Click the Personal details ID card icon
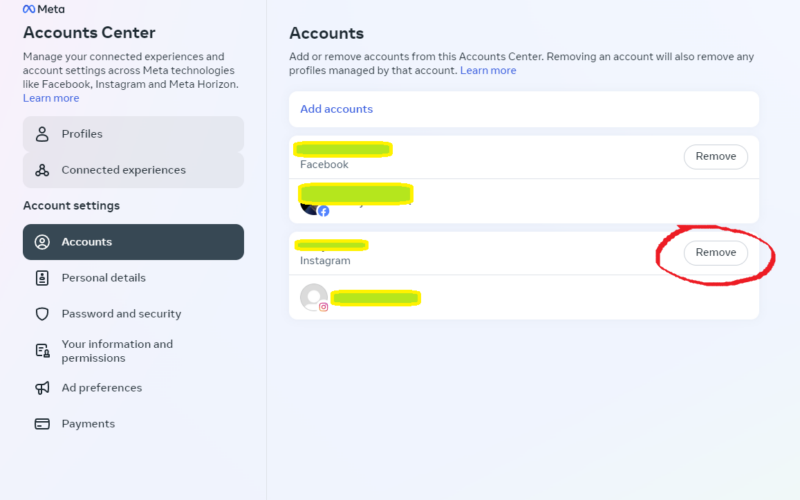The image size is (800, 500). point(42,278)
